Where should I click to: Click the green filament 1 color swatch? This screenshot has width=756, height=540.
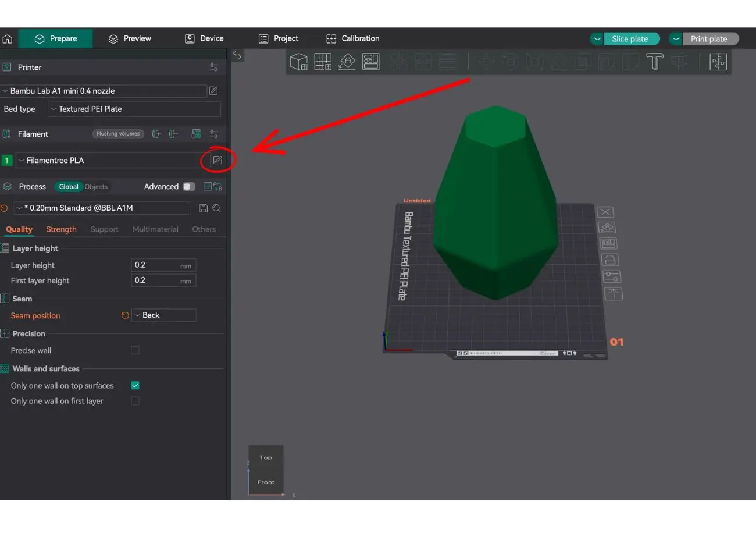click(7, 161)
